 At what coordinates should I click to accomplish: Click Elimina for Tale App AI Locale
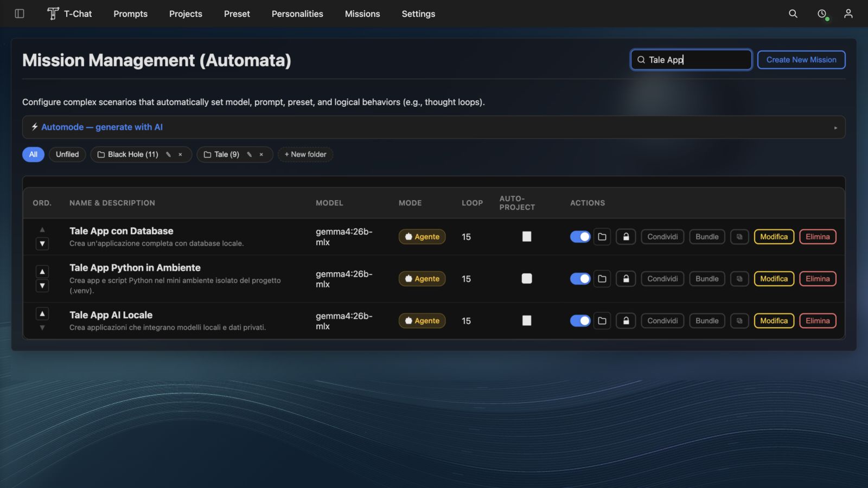[818, 321]
